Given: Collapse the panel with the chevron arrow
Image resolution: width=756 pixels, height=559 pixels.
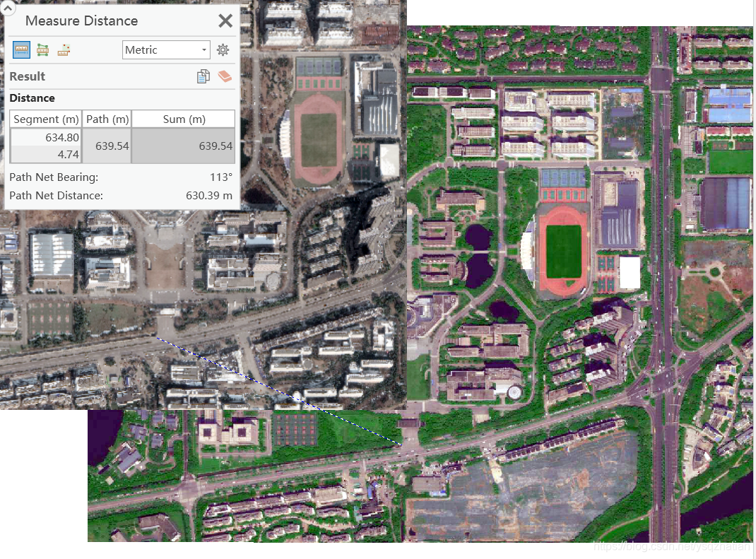Looking at the screenshot, I should pos(8,7).
